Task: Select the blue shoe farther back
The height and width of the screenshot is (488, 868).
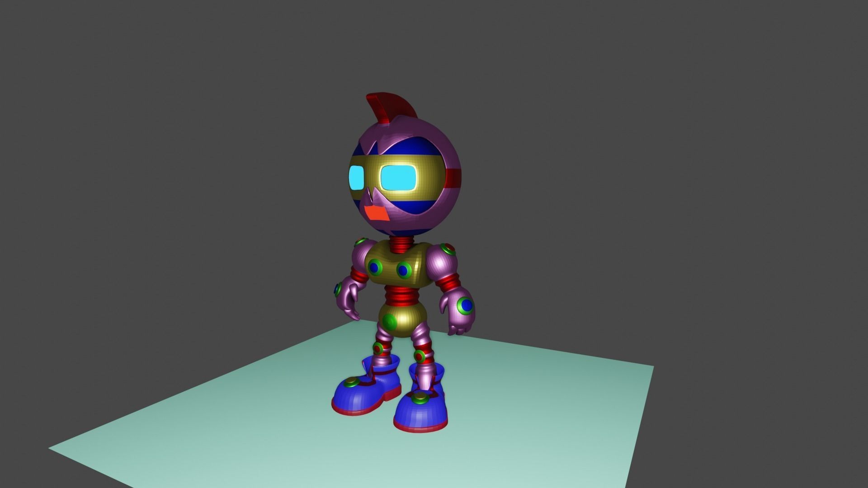Action: [366, 385]
